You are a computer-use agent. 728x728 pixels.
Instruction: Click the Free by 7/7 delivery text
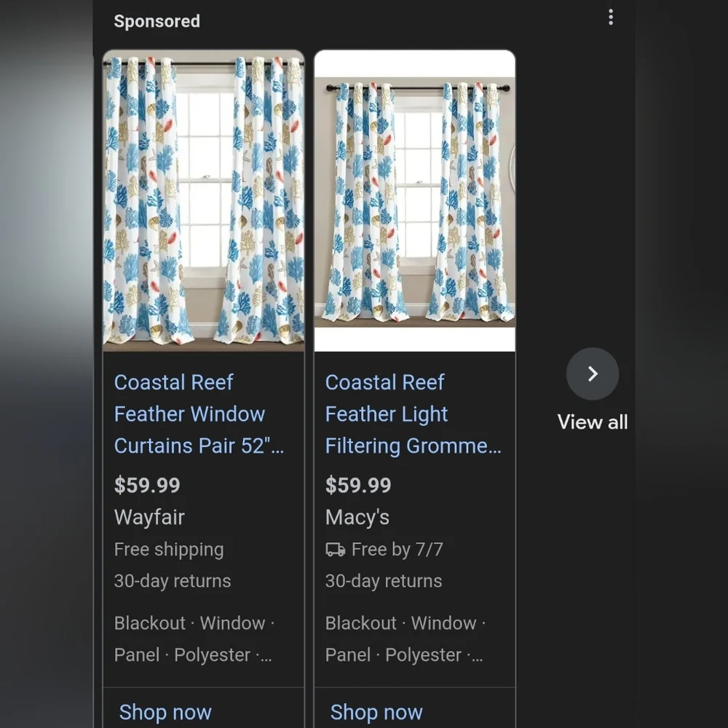397,550
